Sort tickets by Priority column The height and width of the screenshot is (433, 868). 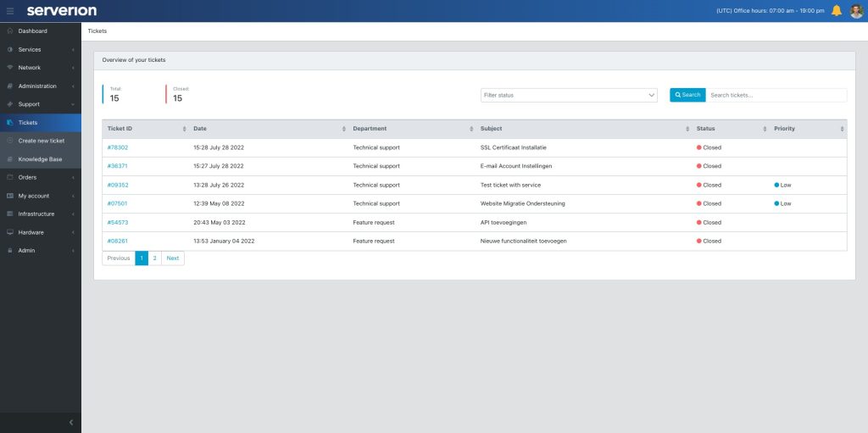coord(842,129)
